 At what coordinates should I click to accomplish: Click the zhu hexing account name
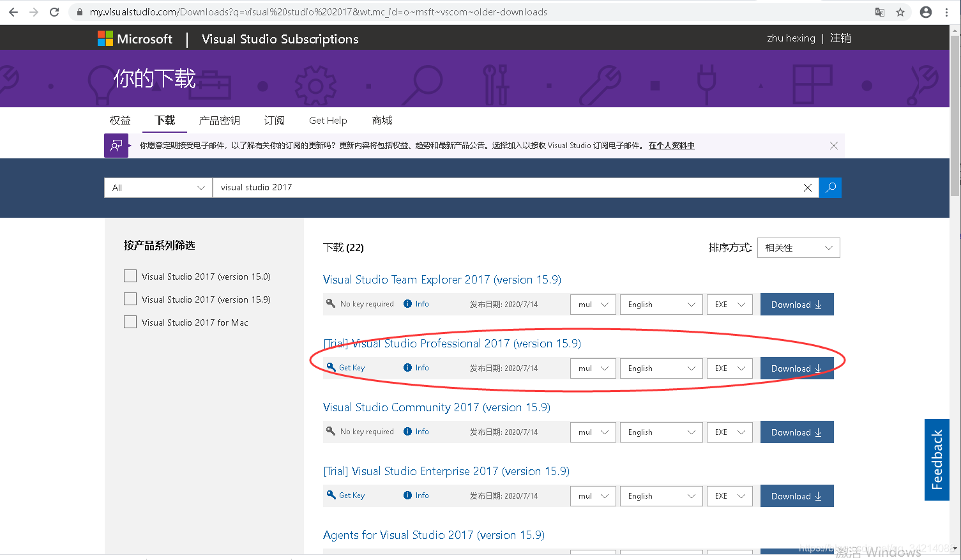[791, 38]
